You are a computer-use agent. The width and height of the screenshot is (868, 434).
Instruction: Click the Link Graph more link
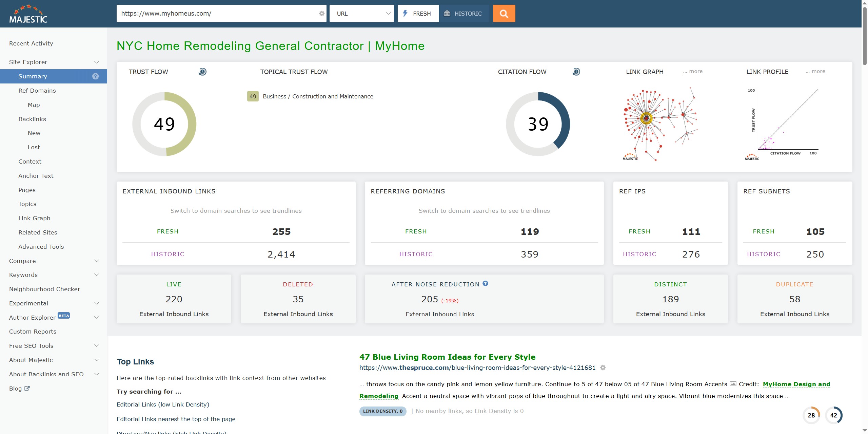pyautogui.click(x=693, y=71)
